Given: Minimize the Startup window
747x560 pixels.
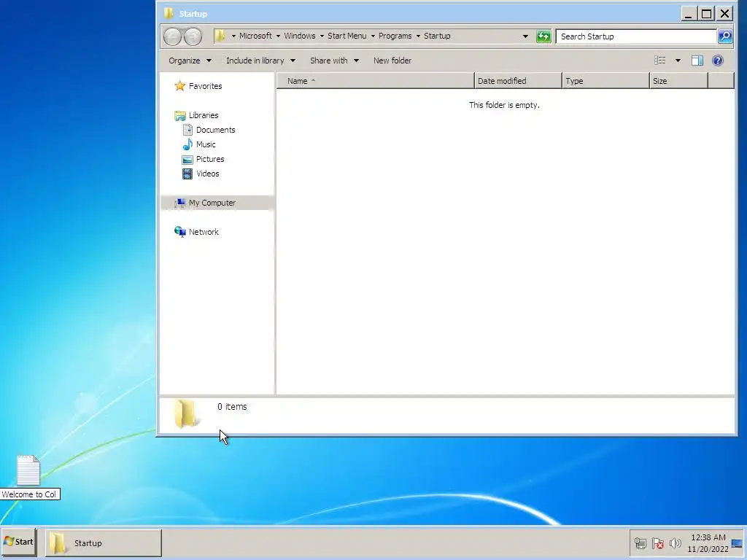Looking at the screenshot, I should point(688,13).
